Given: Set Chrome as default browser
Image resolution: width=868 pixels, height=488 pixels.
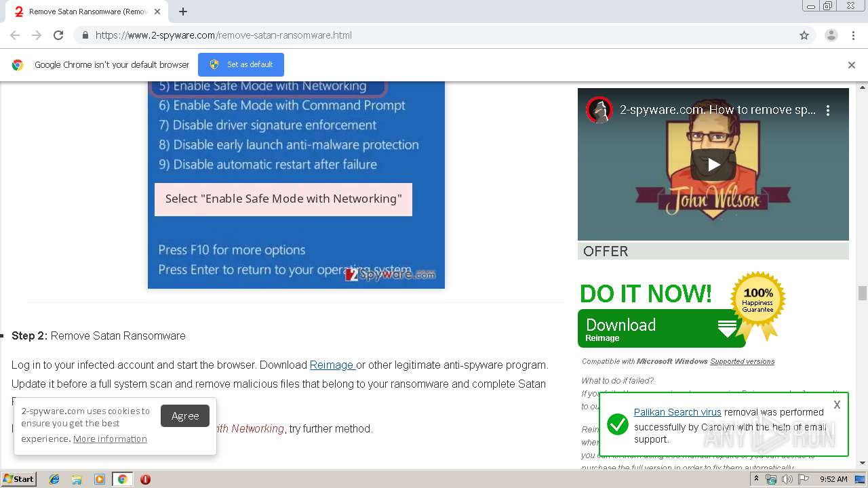Looking at the screenshot, I should pos(241,64).
